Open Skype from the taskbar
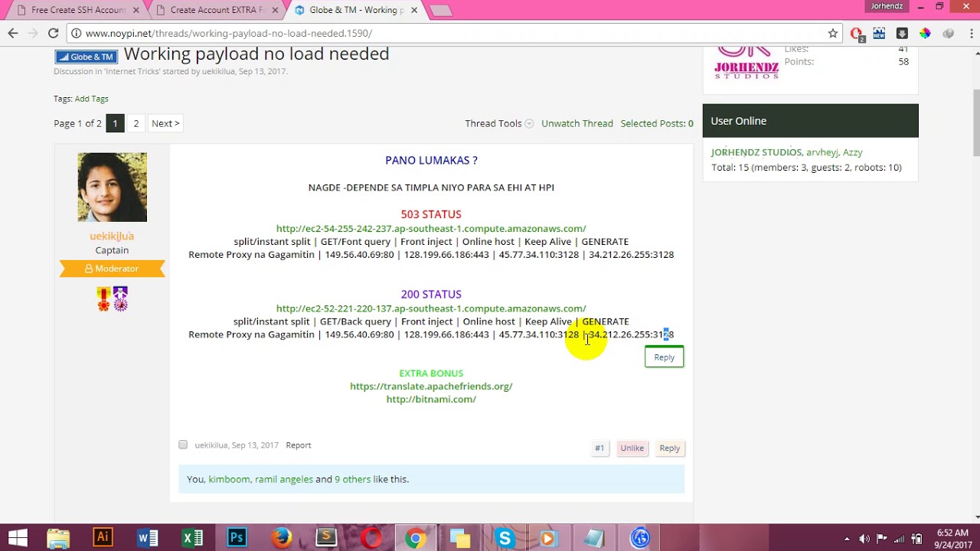 click(505, 538)
